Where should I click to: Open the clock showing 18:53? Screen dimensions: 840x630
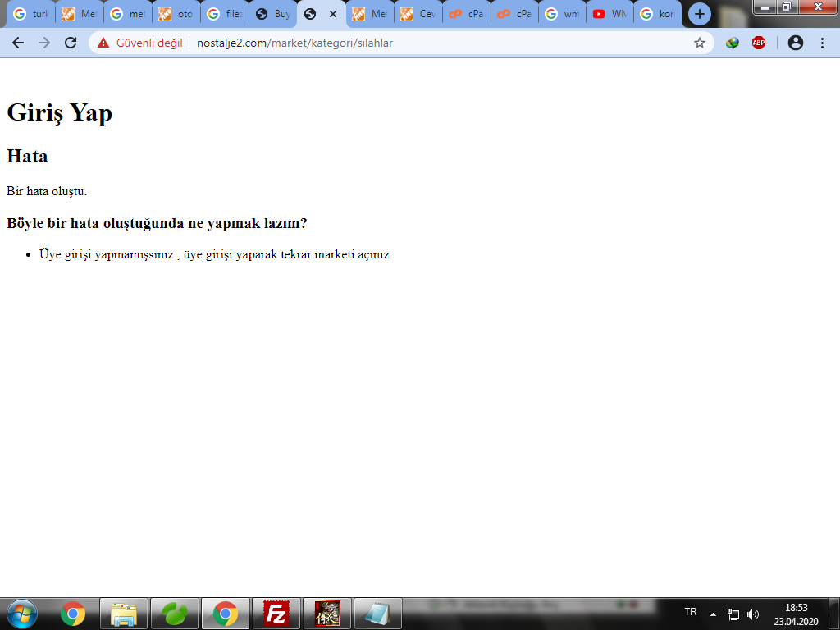796,614
